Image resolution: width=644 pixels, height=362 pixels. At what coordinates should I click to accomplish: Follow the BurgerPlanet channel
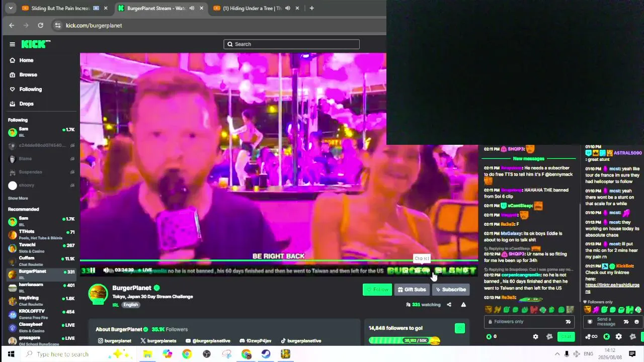coord(377,290)
